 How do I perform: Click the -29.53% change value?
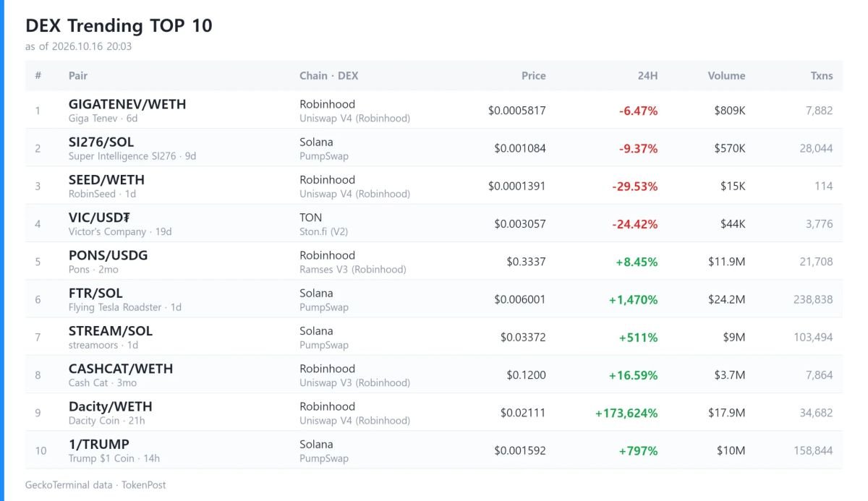pos(635,186)
